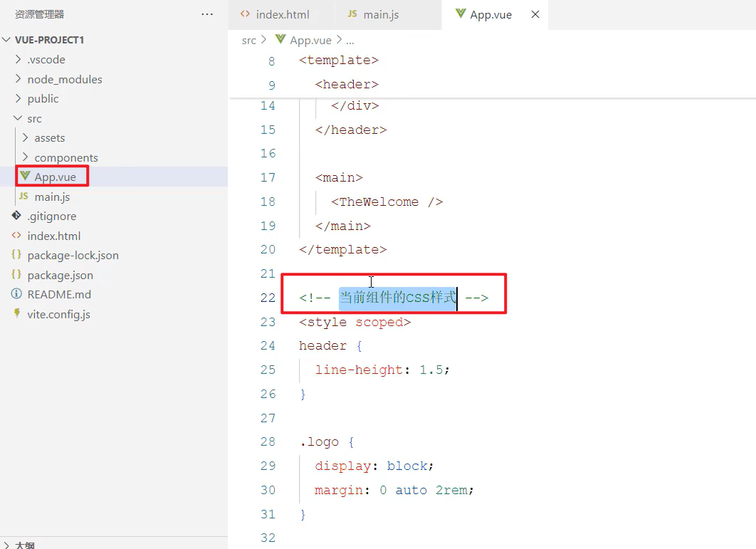Click the </header> closing tag on line 15
Screen dimensions: 756x549
pos(351,130)
